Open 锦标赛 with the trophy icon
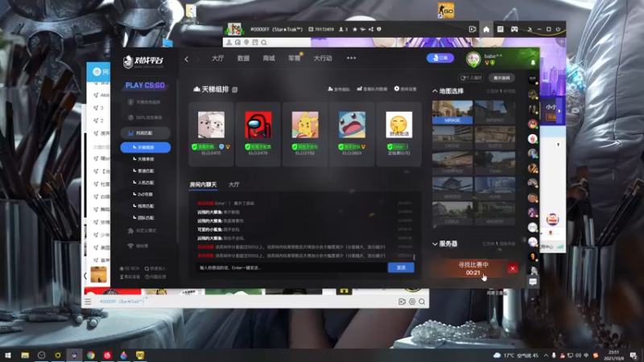 click(x=138, y=246)
